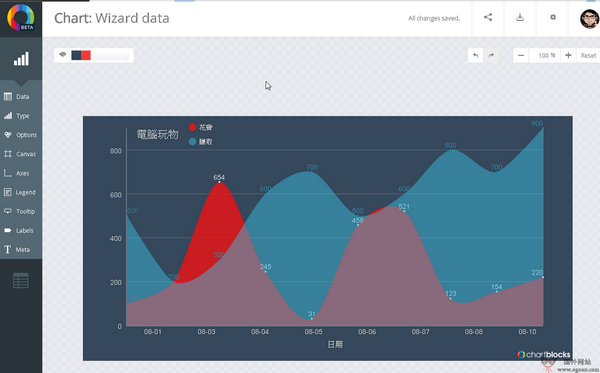Screen dimensions: 600x373
Task: Click the undo arrow button
Action: point(475,55)
